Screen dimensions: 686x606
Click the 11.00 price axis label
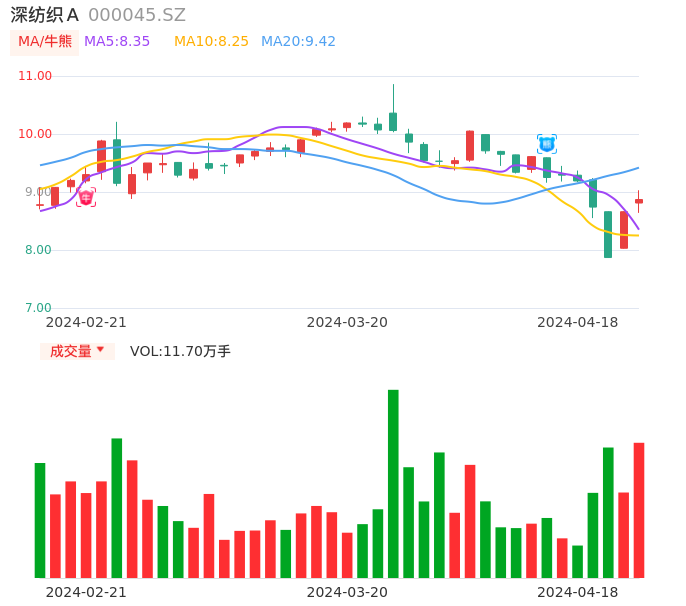(x=35, y=76)
